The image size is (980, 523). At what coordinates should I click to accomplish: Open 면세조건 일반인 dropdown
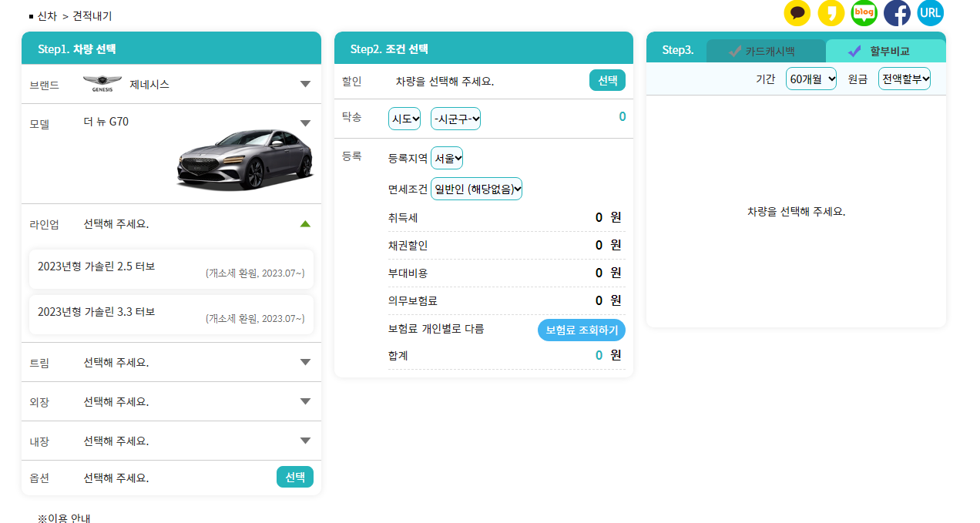click(x=476, y=189)
